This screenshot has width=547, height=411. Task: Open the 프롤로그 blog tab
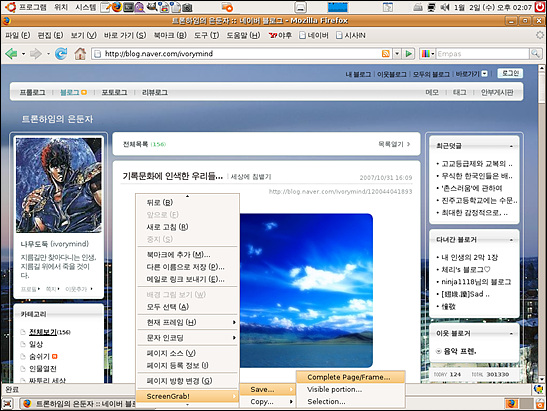pyautogui.click(x=32, y=92)
